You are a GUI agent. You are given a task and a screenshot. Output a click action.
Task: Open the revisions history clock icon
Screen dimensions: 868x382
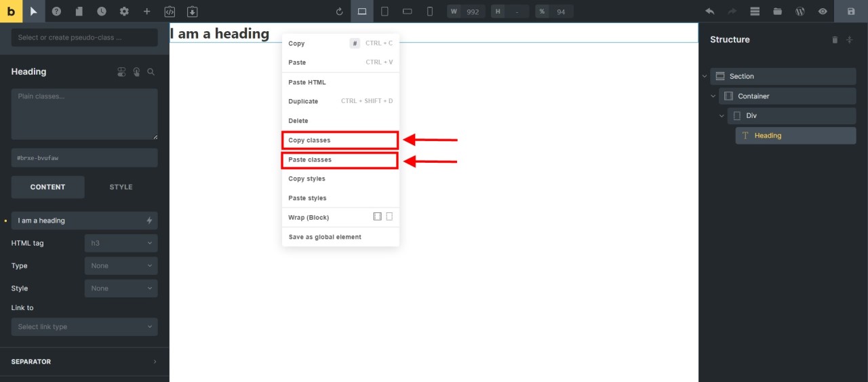101,12
